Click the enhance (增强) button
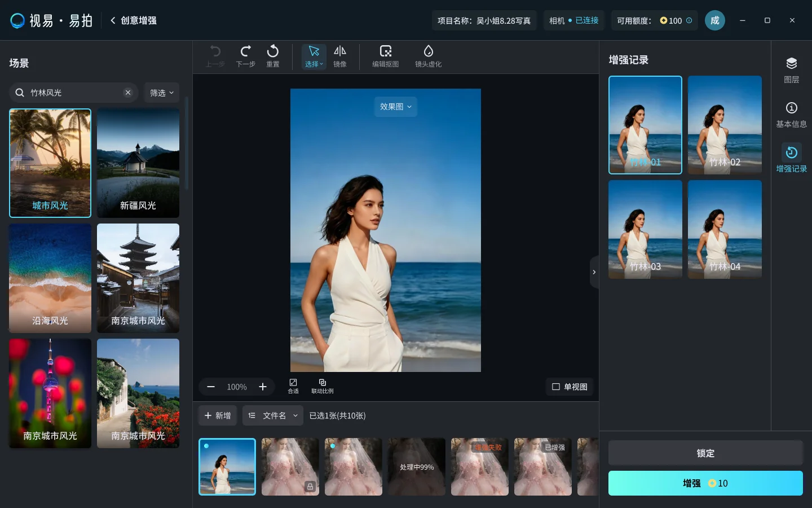Viewport: 812px width, 508px height. click(705, 483)
